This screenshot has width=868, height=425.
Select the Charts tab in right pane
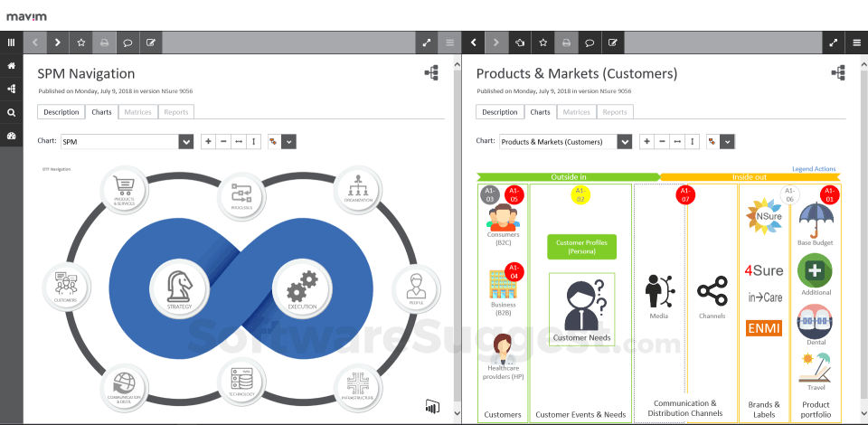click(540, 112)
